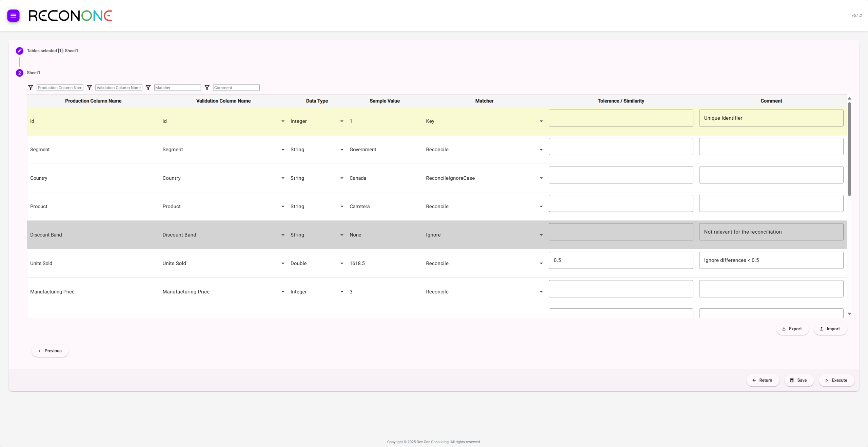Viewport: 868px width, 447px height.
Task: Click the Execute button
Action: pyautogui.click(x=836, y=380)
